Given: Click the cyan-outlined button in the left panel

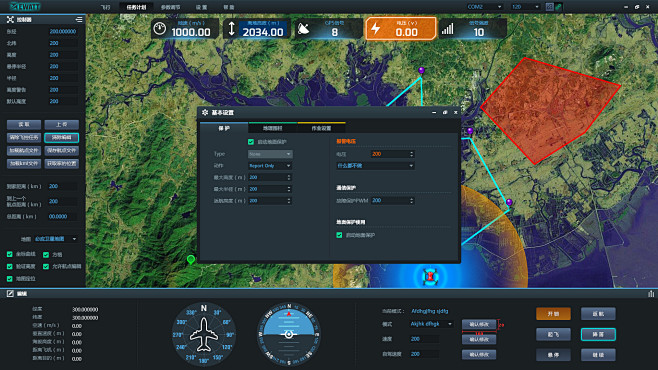Looking at the screenshot, I should (x=61, y=138).
